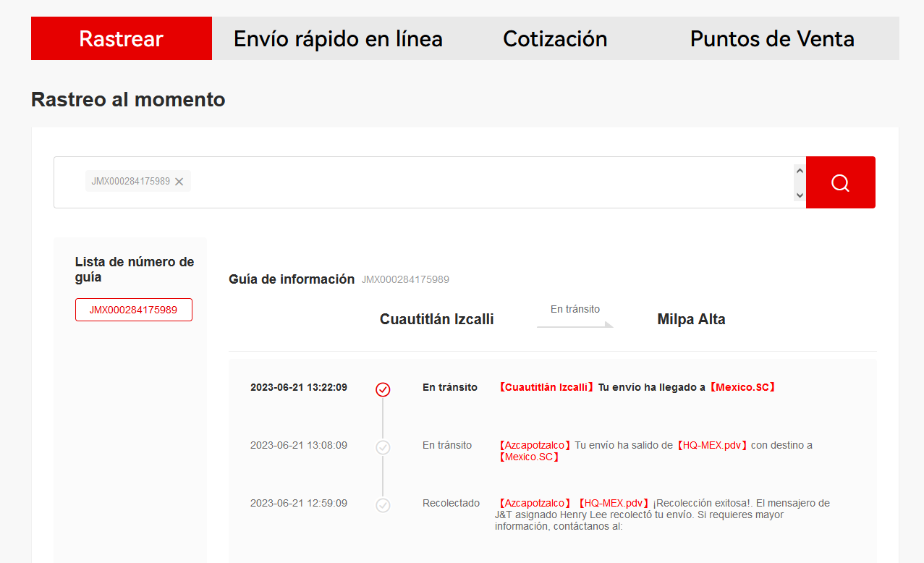Click the HQ-MEX.pdv link in second entry
The width and height of the screenshot is (924, 563).
click(x=712, y=445)
